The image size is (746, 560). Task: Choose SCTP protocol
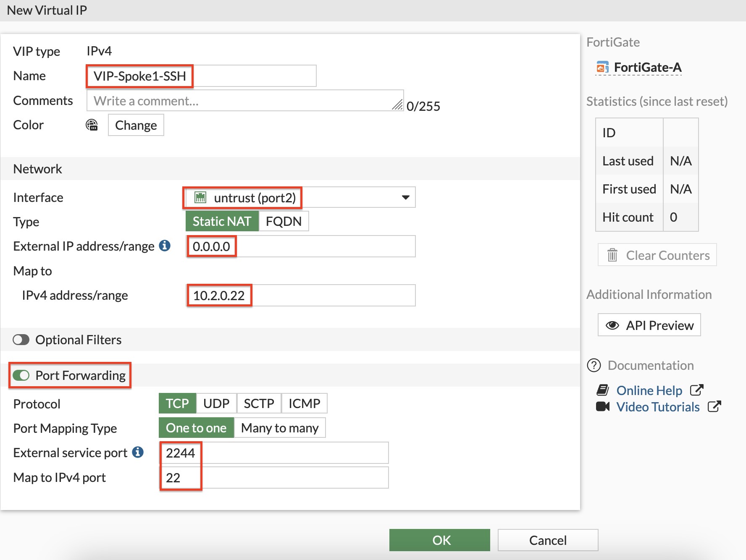[259, 403]
